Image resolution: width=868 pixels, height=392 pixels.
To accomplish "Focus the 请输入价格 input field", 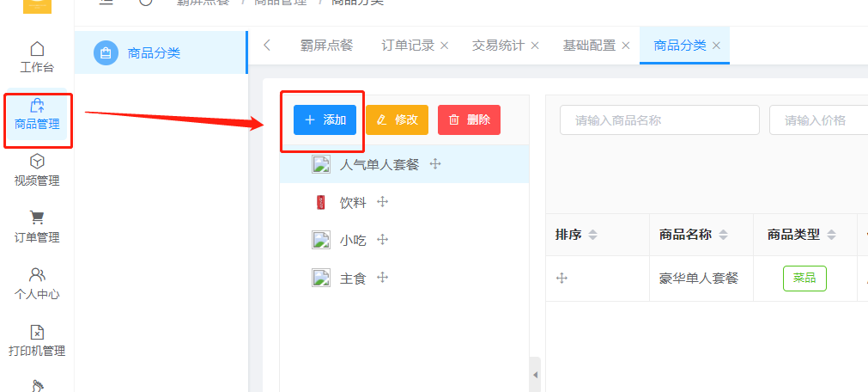I will 819,119.
